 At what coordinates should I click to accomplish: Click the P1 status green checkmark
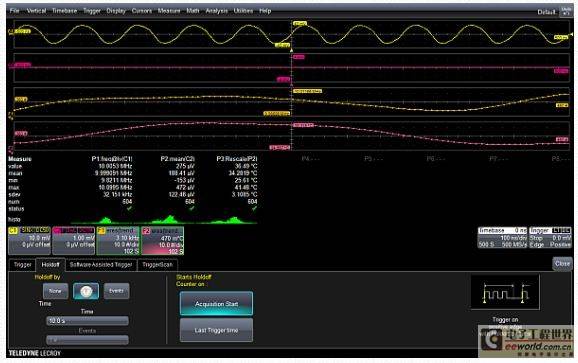click(x=129, y=209)
